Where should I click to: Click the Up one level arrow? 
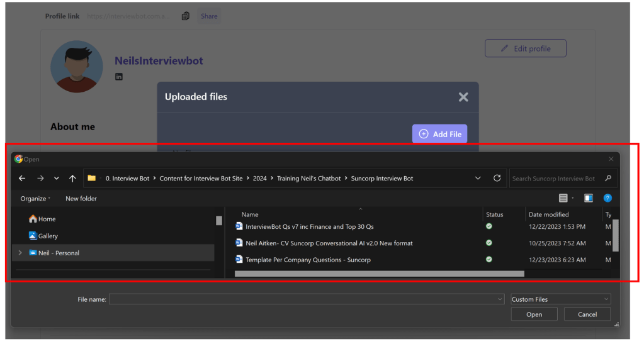point(72,179)
